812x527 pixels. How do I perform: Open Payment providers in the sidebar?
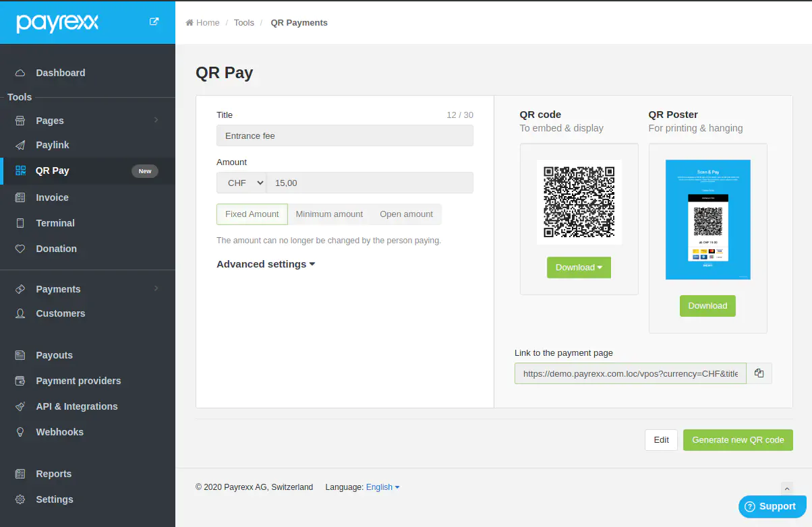[78, 381]
